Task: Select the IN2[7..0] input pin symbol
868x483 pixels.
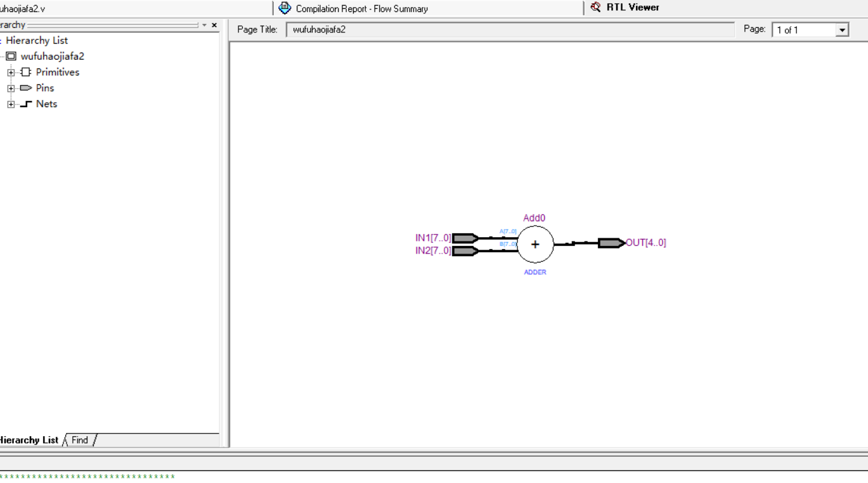Action: (x=466, y=251)
